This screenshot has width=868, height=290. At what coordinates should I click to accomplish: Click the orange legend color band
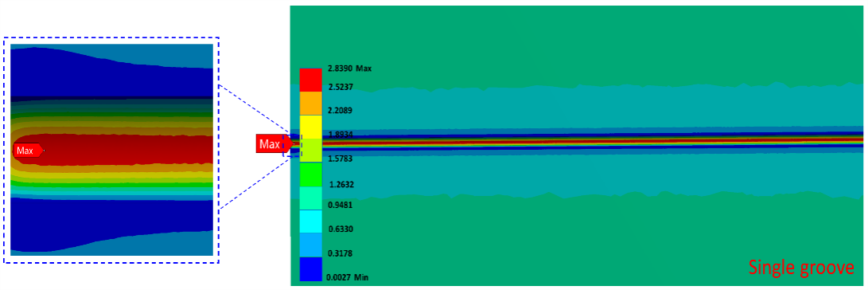click(310, 104)
